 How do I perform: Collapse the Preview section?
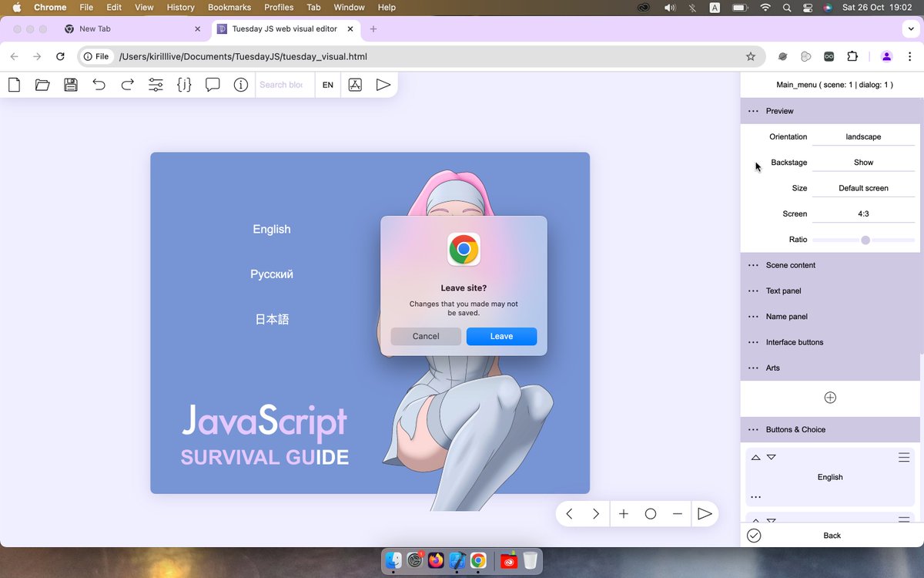tap(830, 111)
